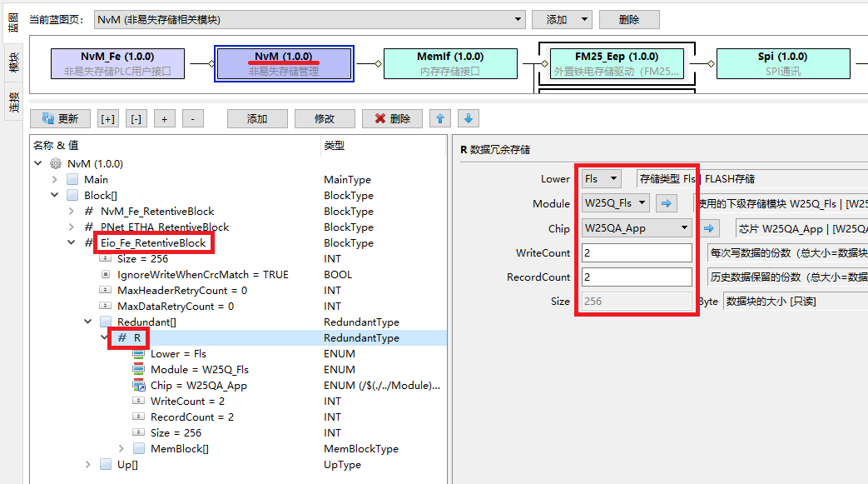Switch to the 连接 side tab
This screenshot has width=868, height=484.
[14, 102]
